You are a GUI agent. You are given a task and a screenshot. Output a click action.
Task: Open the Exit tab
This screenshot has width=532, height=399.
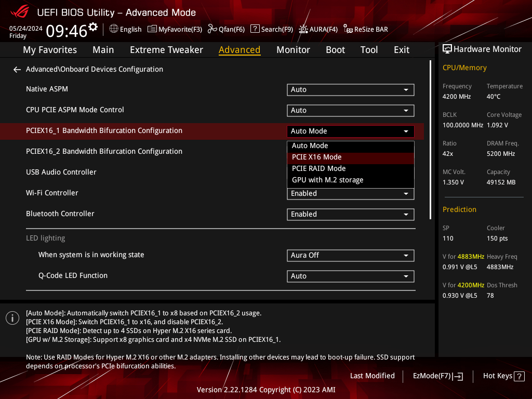tap(402, 50)
